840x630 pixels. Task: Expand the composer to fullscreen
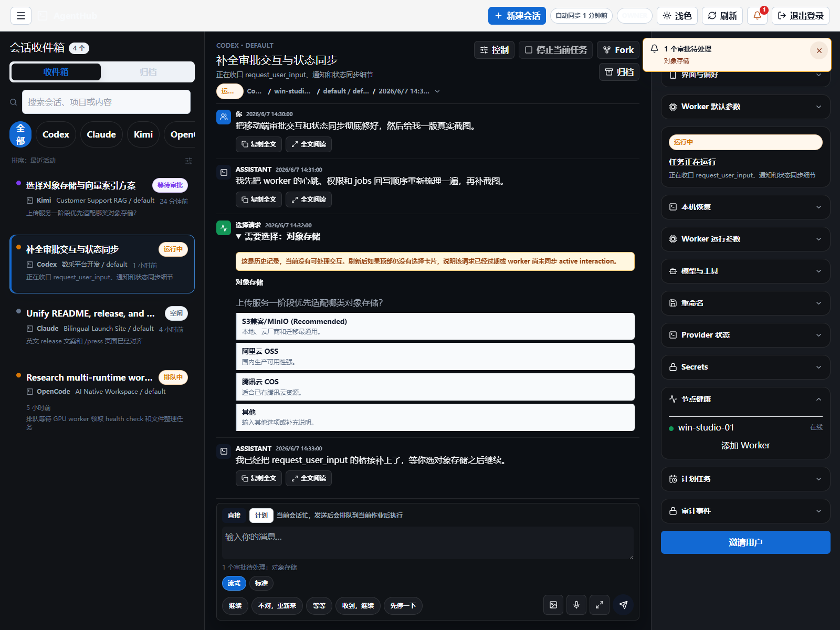[600, 605]
